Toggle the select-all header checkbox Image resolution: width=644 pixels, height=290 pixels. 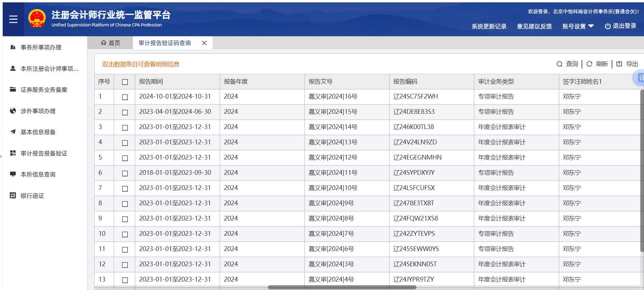[x=125, y=82]
